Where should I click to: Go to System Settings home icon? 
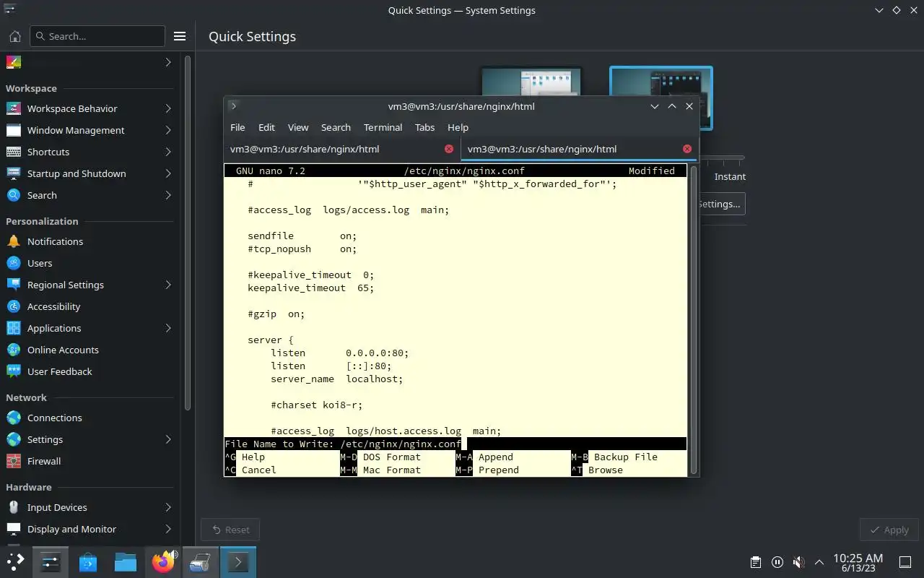click(14, 36)
